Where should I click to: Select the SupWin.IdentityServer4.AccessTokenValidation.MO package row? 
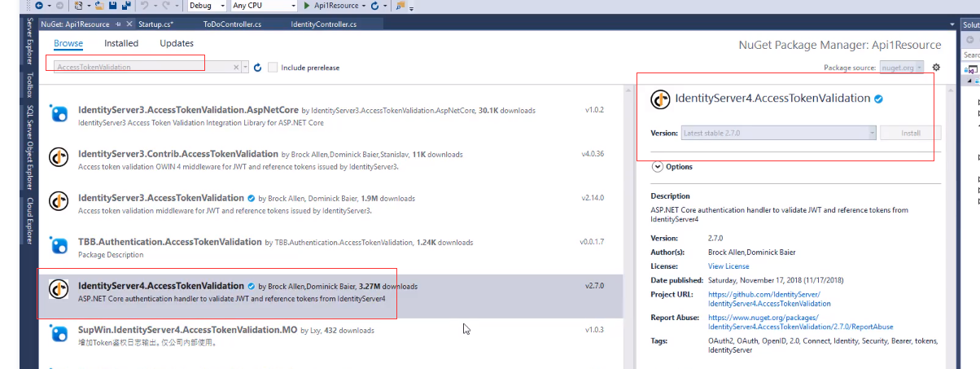[x=330, y=335]
